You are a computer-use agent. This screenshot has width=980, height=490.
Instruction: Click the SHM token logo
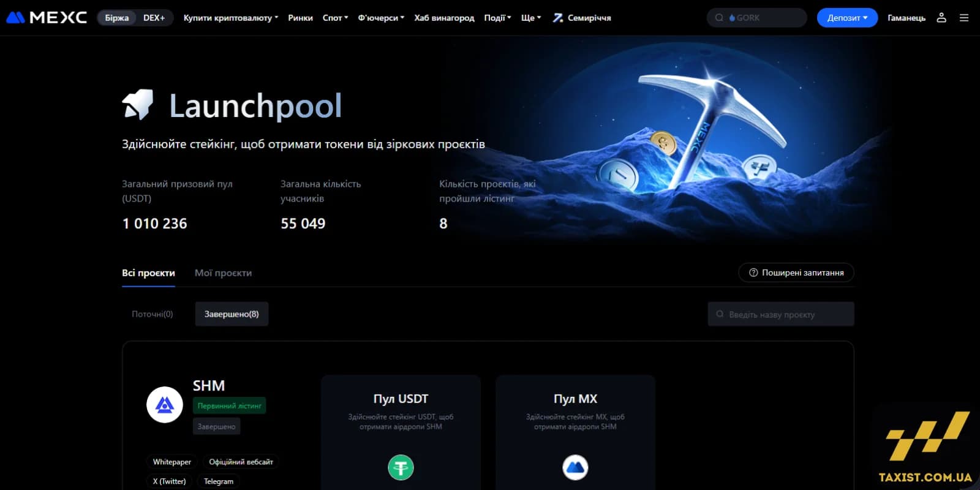[165, 405]
